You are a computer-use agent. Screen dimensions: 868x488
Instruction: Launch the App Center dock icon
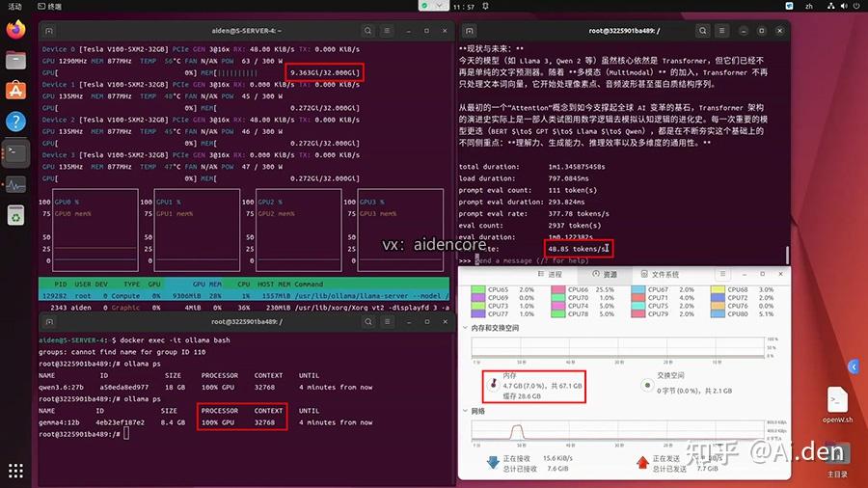(x=16, y=91)
